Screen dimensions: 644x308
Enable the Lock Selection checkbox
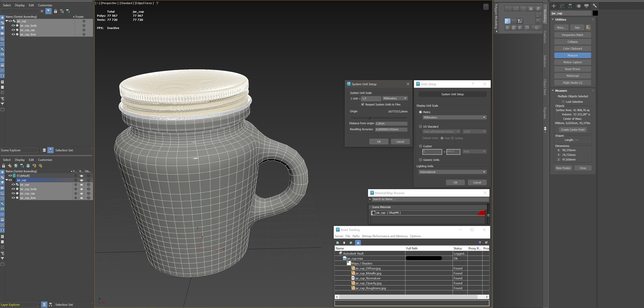[563, 102]
